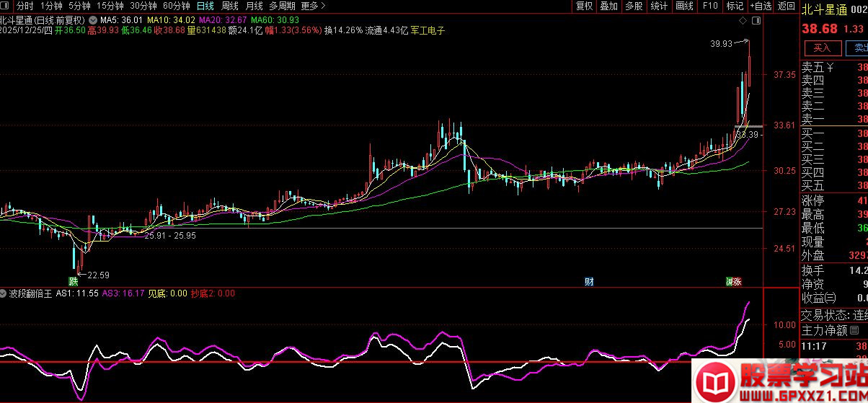Expand the MA indicator dropdown next to 前复权
Image resolution: width=868 pixels, height=403 pixels.
(x=93, y=19)
